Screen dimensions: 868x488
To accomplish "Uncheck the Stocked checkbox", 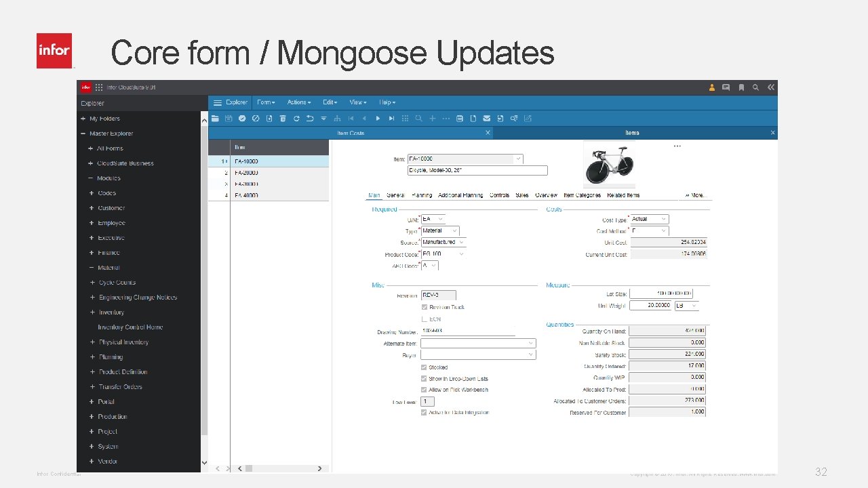I will tap(424, 367).
